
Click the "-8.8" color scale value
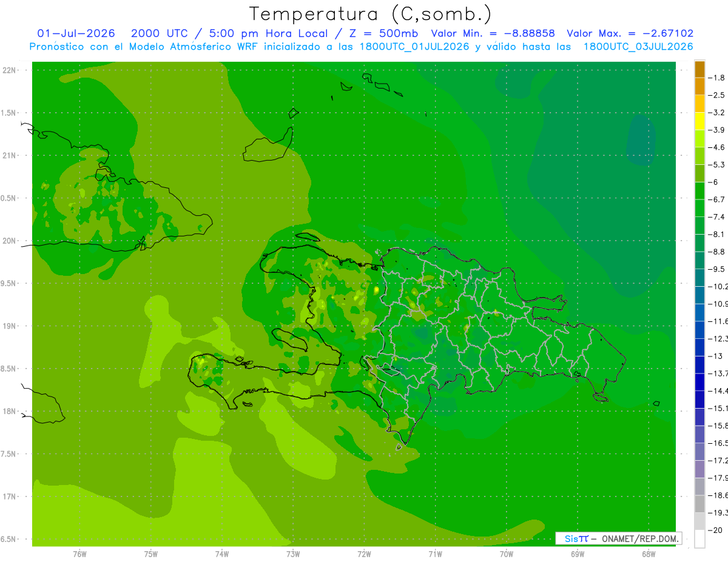[x=717, y=252]
